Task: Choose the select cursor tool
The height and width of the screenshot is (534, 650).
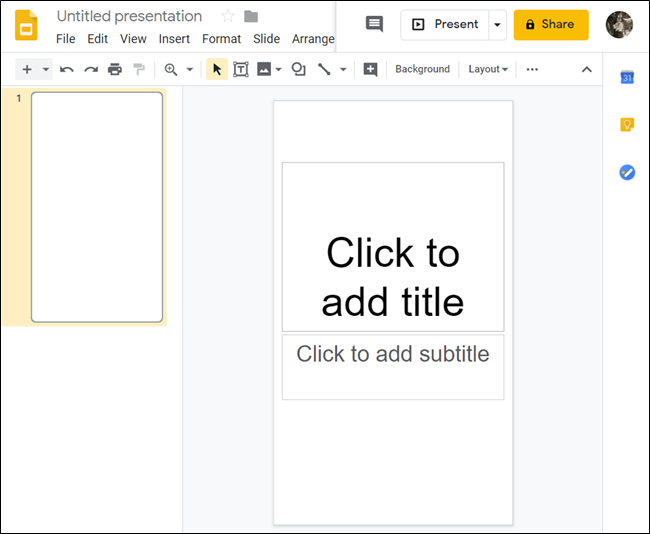Action: (217, 69)
